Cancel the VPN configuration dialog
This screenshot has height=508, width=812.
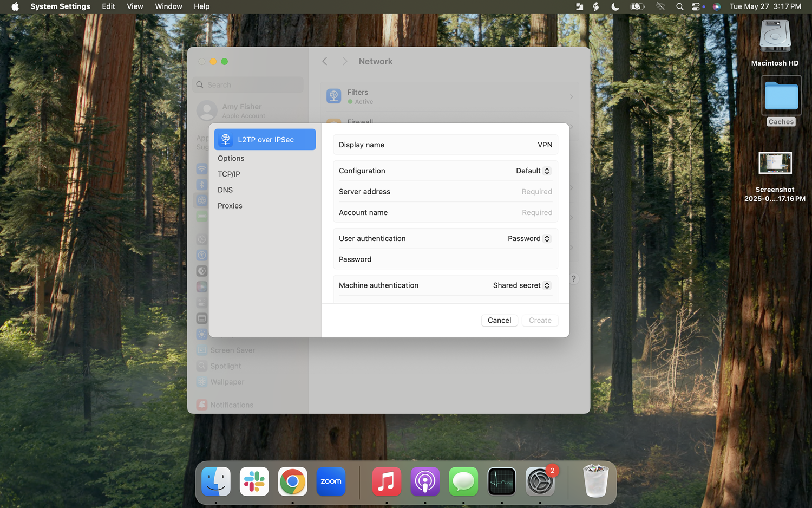499,321
